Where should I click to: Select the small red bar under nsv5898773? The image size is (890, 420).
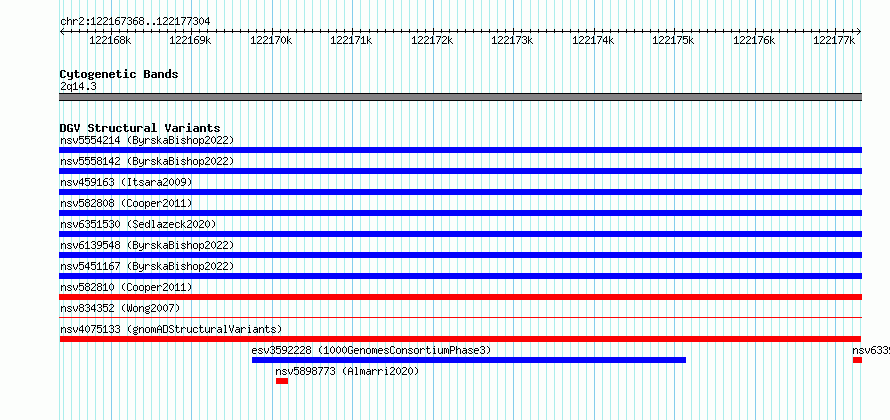click(x=282, y=381)
